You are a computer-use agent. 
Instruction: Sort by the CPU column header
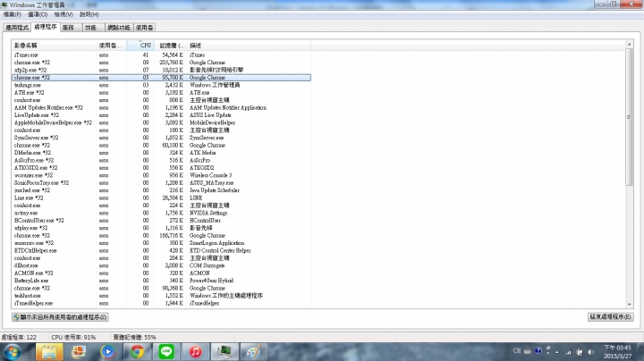(x=141, y=45)
